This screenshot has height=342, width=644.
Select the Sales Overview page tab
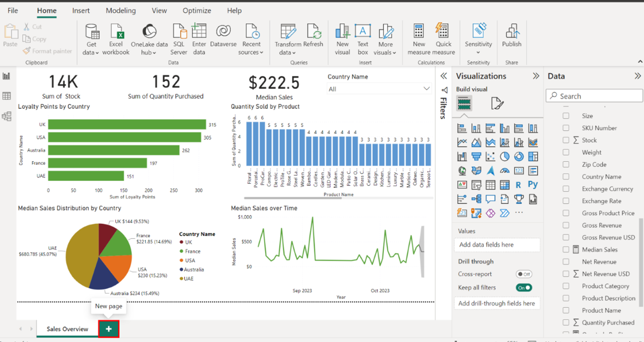coord(67,329)
